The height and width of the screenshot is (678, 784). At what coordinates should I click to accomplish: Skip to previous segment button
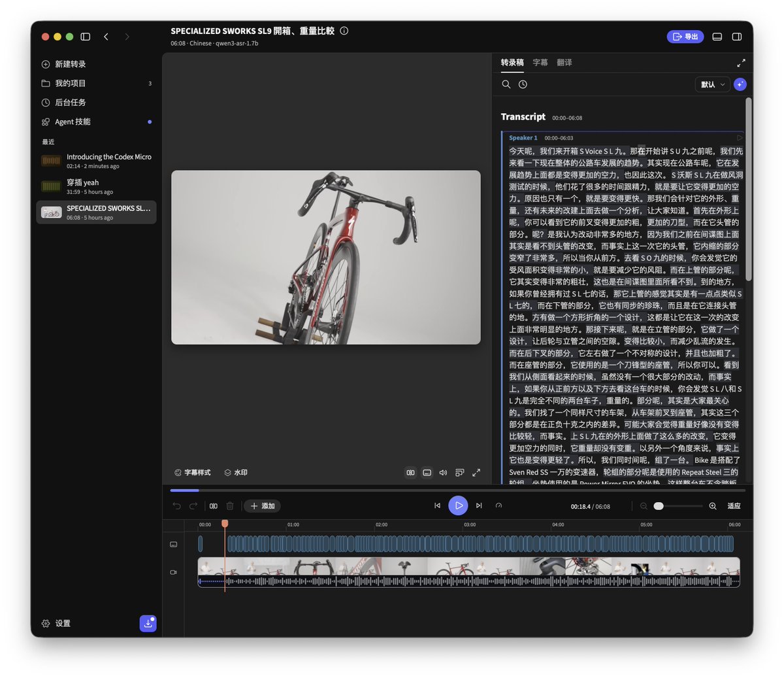pyautogui.click(x=437, y=505)
